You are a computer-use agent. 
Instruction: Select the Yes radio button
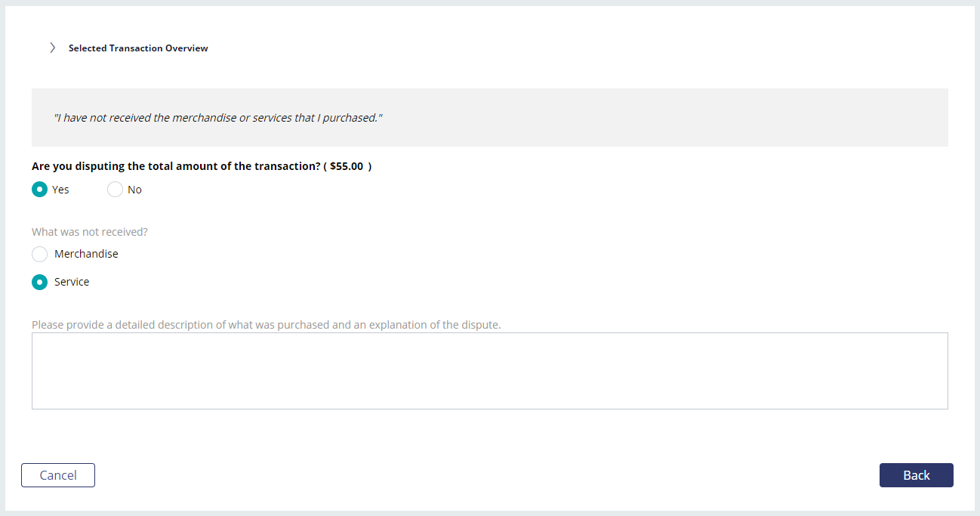tap(39, 190)
